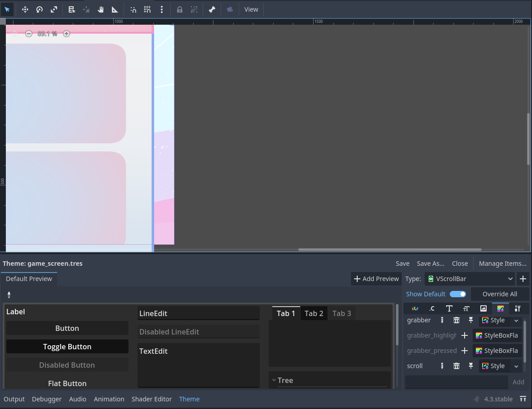Open snapping options three-dot menu
The height and width of the screenshot is (409, 532).
point(162,9)
